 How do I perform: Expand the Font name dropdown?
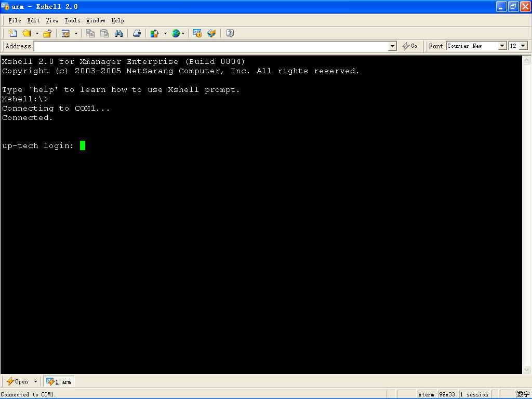[x=502, y=46]
